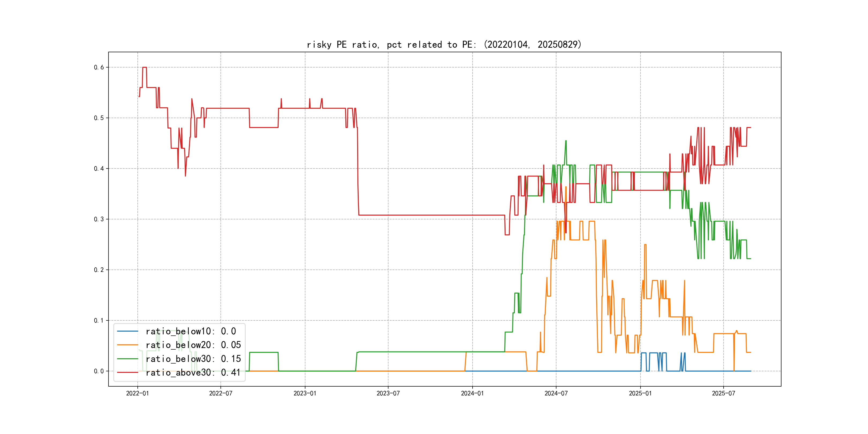The height and width of the screenshot is (434, 868).
Task: Click the 2023-07 x-axis tick label
Action: coord(388,393)
